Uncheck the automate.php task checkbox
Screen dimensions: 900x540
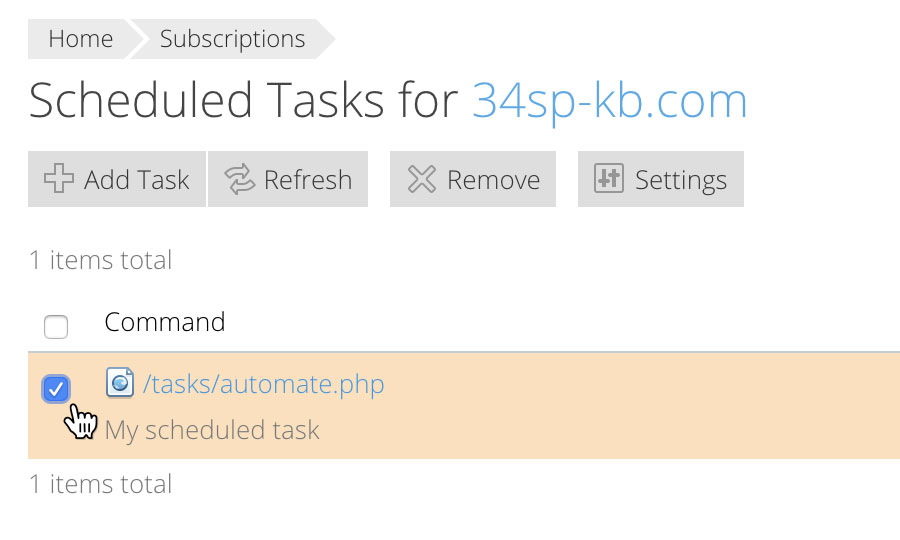[x=56, y=389]
